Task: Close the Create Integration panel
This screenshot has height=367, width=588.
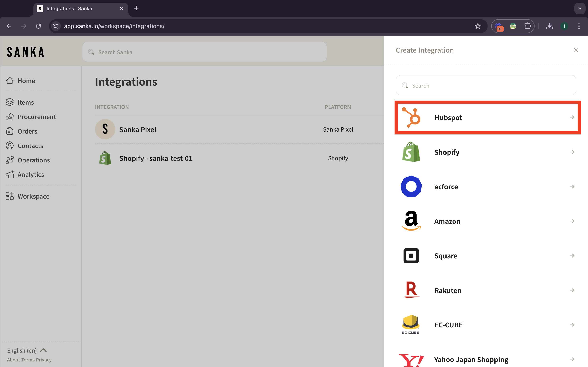Action: coord(576,50)
